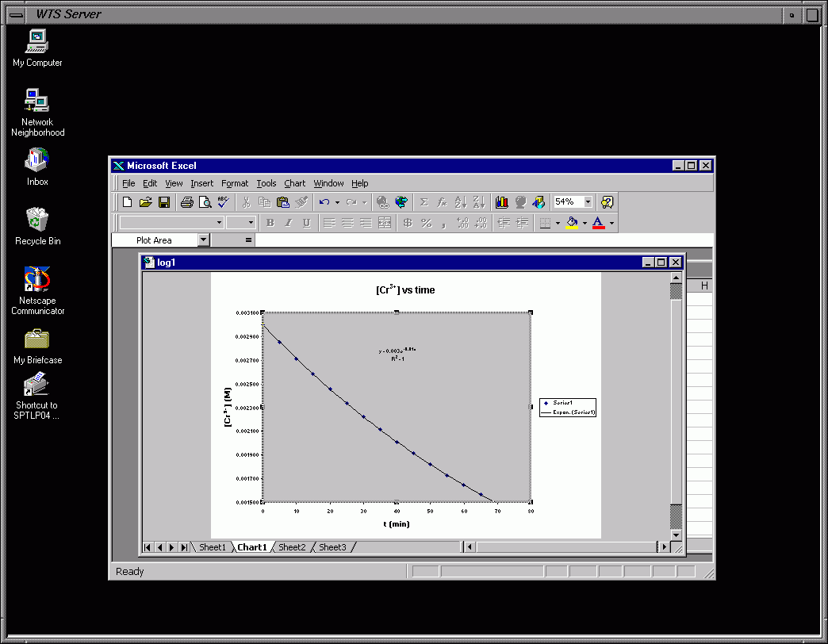Expand the Zoom 54% dropdown
The width and height of the screenshot is (828, 644).
pyautogui.click(x=588, y=202)
